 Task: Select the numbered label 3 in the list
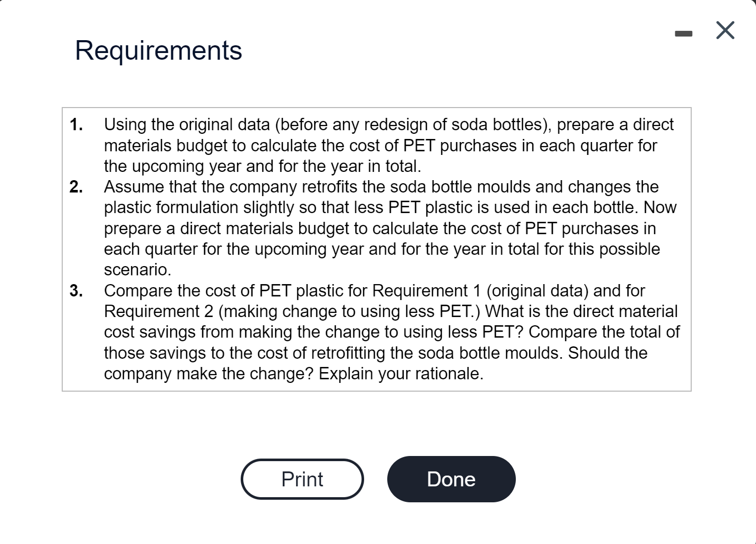coord(76,290)
